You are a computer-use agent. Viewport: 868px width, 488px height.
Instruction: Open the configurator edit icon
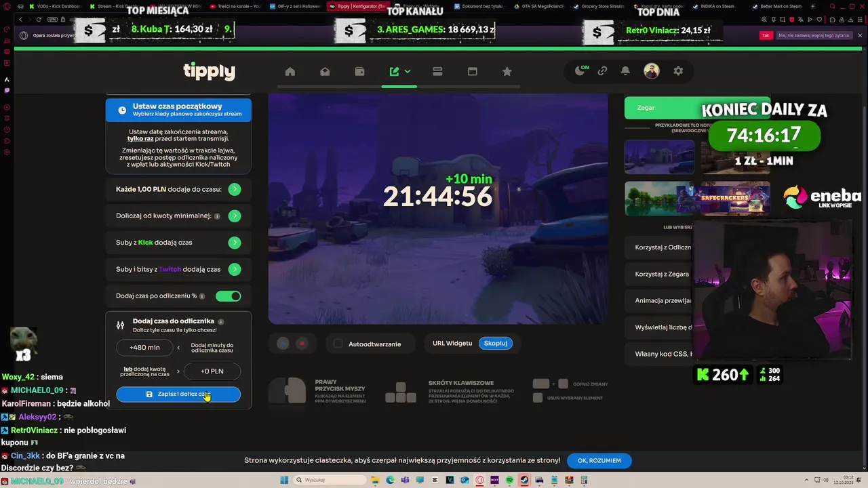point(394,71)
